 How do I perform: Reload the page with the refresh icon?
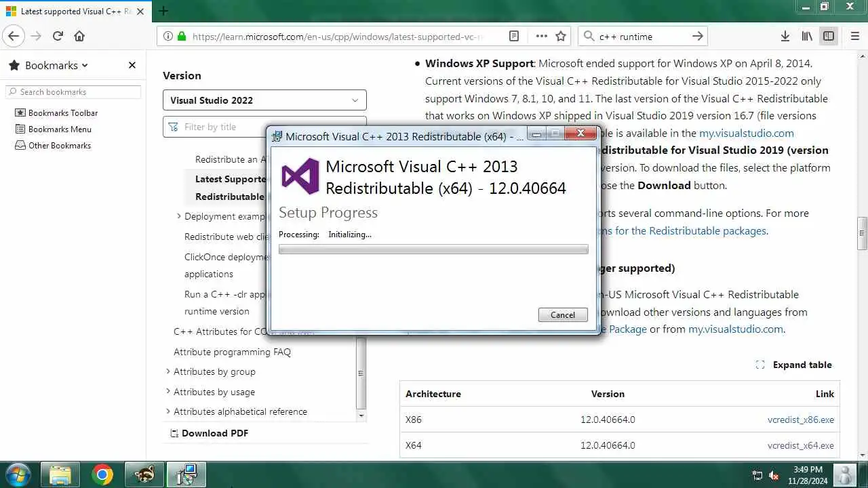pos(58,36)
